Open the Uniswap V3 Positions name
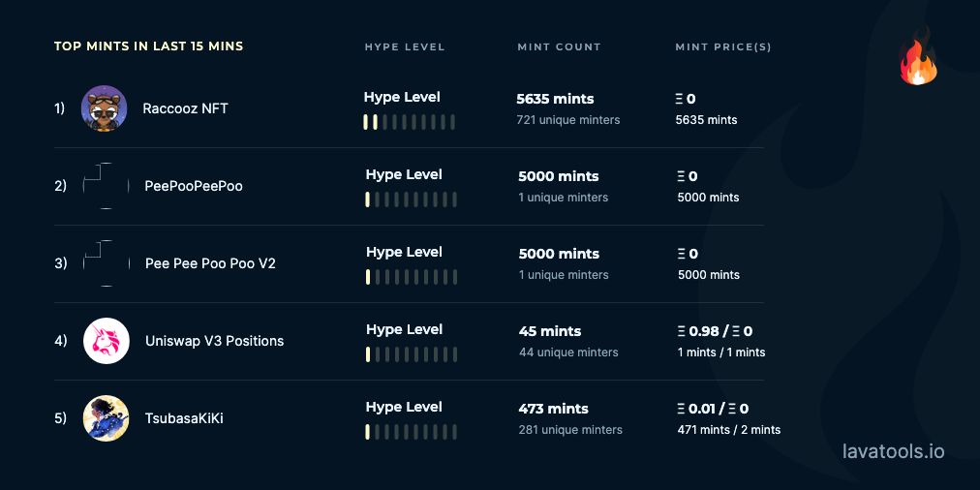Viewport: 980px width, 490px height. (214, 341)
